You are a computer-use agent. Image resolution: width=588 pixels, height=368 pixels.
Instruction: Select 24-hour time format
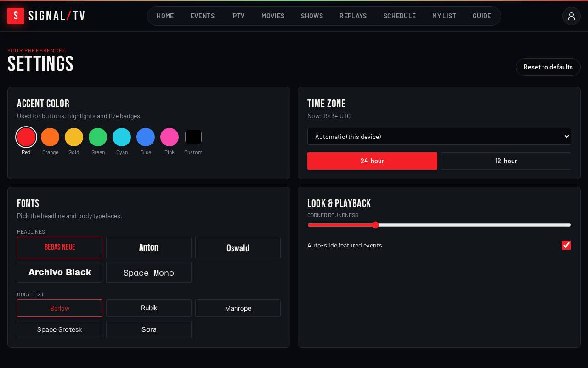point(372,161)
